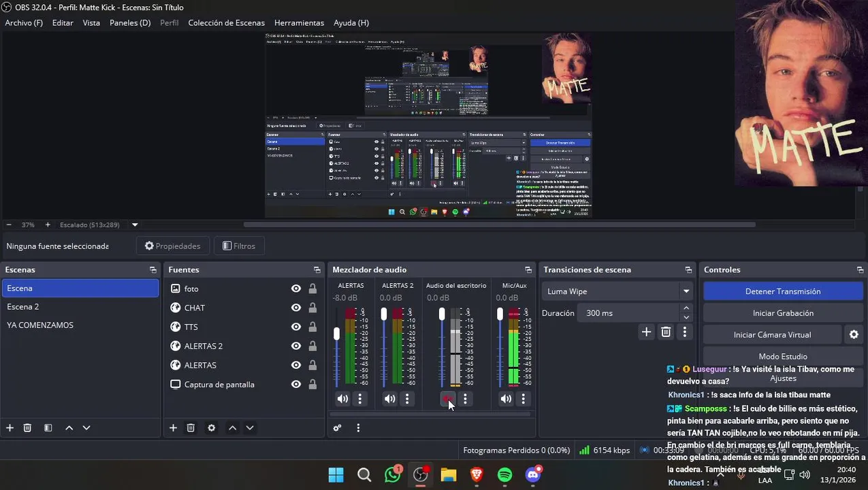Delete selected scene with trash icon

(x=27, y=428)
